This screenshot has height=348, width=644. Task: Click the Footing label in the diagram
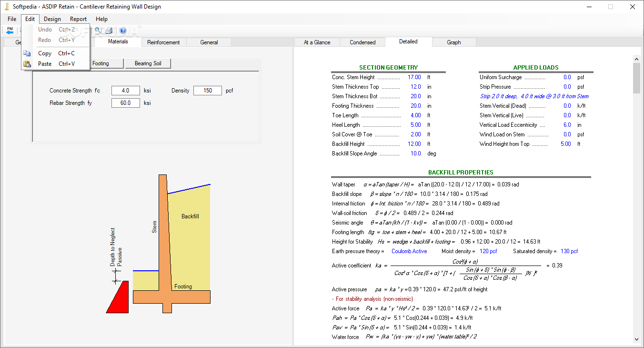[x=183, y=287]
